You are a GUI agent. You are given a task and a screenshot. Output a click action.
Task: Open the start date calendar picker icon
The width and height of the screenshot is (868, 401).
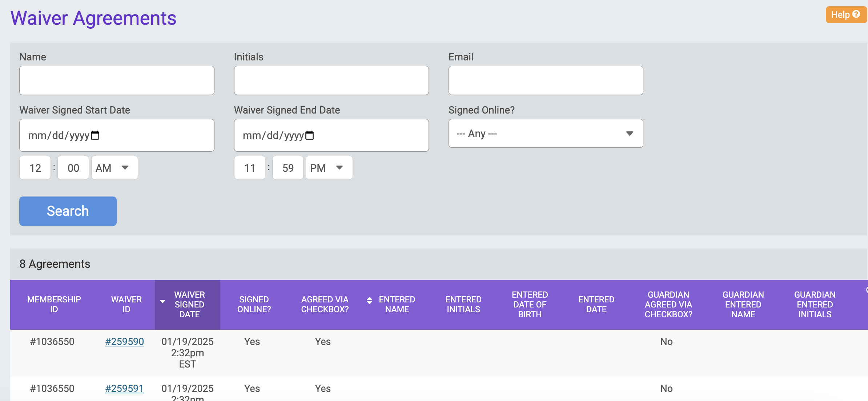[95, 135]
